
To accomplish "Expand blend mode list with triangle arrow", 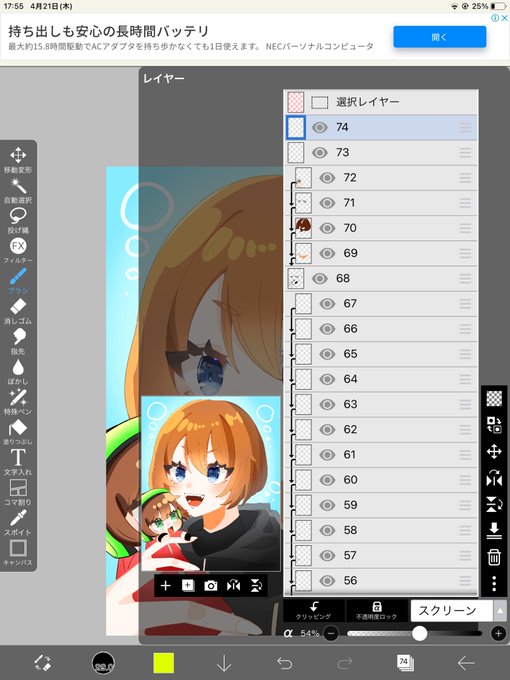I will click(x=500, y=611).
